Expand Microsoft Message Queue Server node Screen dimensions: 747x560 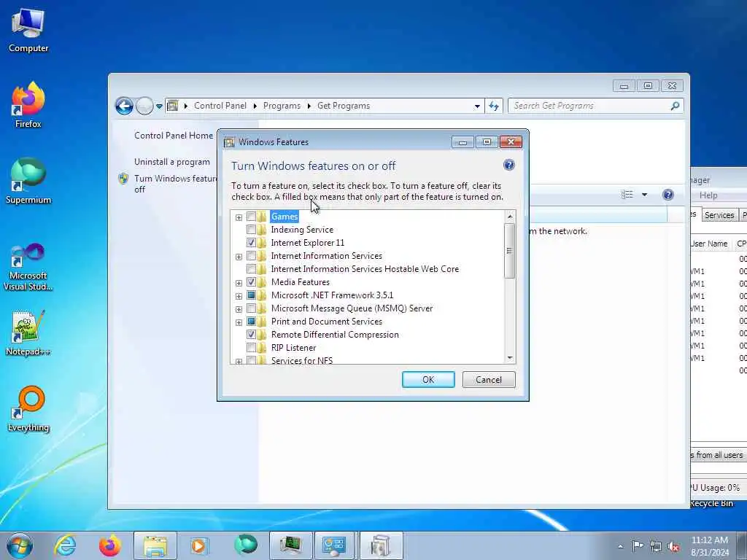239,309
